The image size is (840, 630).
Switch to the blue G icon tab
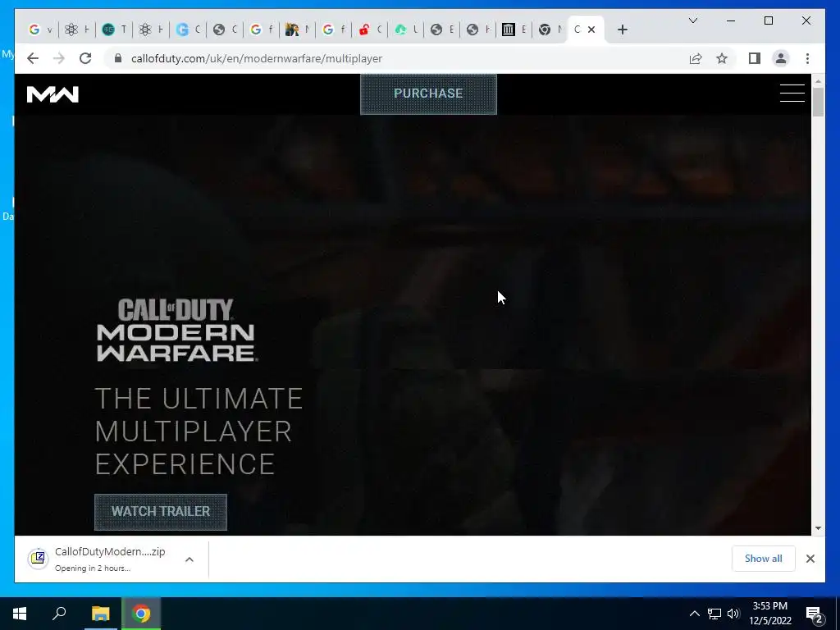[189, 30]
